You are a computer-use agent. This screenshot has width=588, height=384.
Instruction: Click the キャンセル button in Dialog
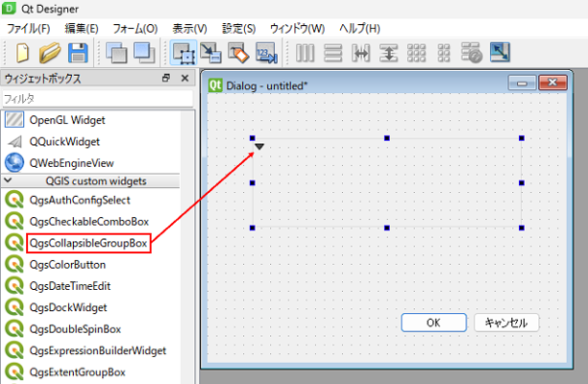[x=506, y=323]
